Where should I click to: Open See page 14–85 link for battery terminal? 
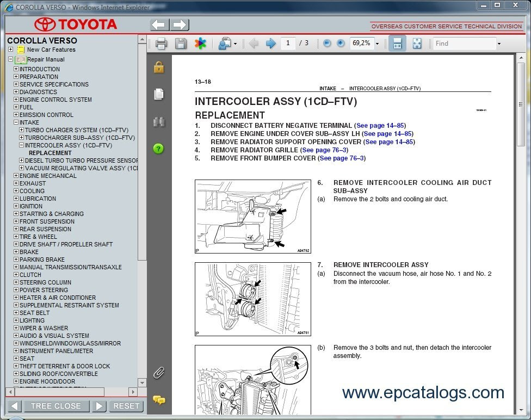coord(380,125)
